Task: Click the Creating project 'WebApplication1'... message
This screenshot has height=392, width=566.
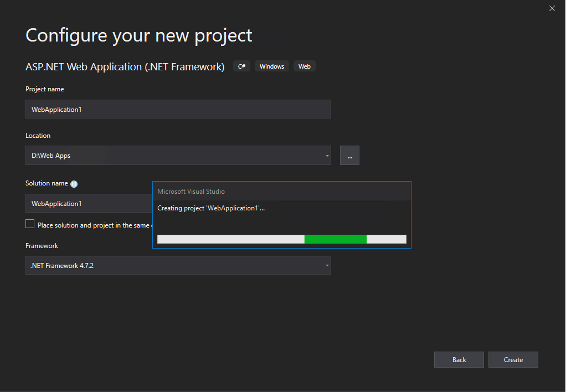Action: [211, 208]
